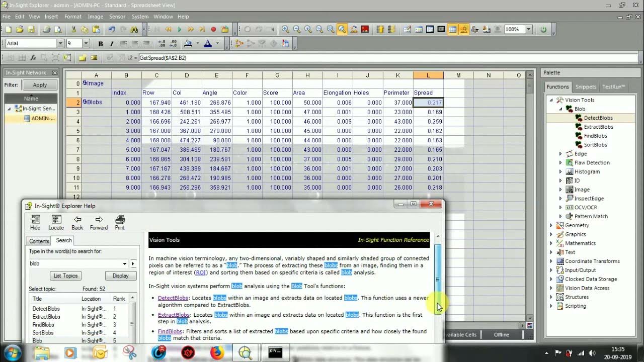Click the Find binoculars icon
The width and height of the screenshot is (644, 362).
point(134,30)
